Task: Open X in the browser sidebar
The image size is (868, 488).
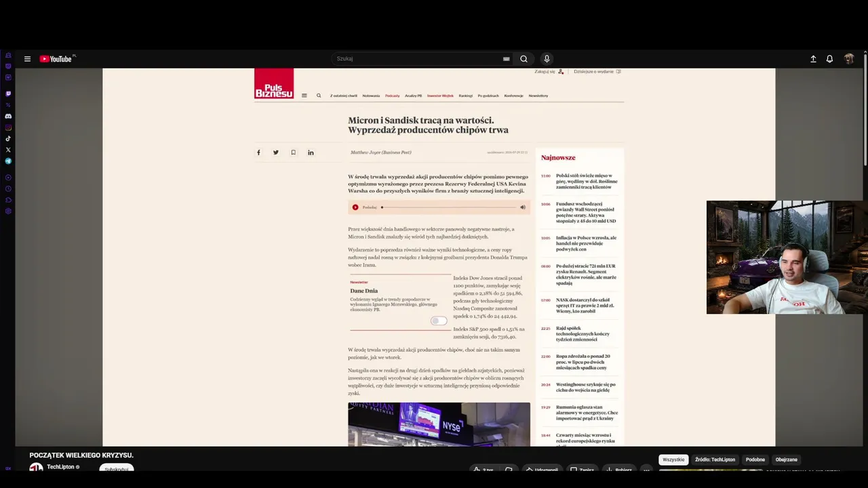Action: [x=8, y=150]
